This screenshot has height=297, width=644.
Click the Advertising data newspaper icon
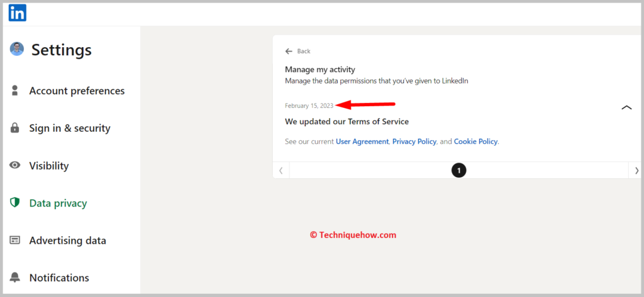click(15, 240)
